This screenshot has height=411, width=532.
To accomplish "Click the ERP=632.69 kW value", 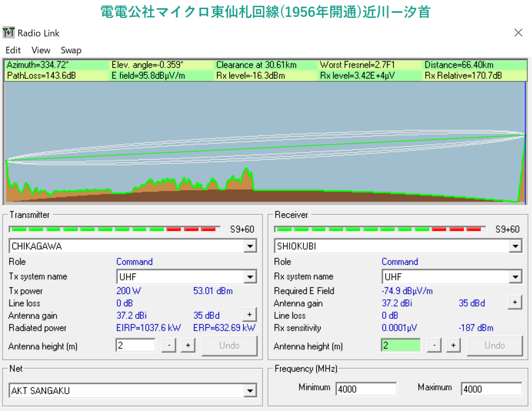I will tap(224, 328).
